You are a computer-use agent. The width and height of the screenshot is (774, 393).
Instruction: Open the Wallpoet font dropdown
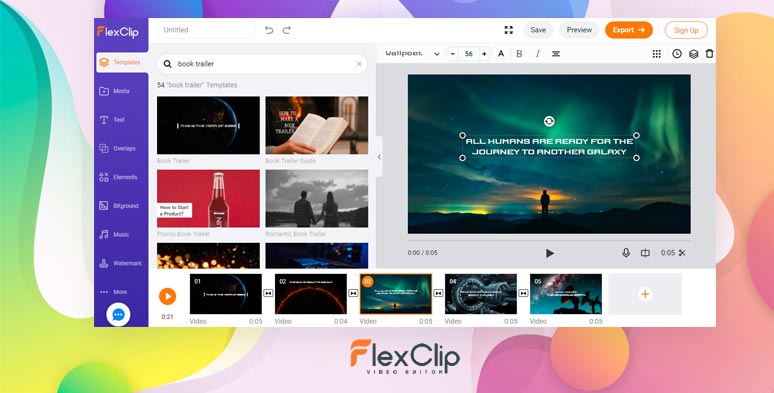coord(413,54)
